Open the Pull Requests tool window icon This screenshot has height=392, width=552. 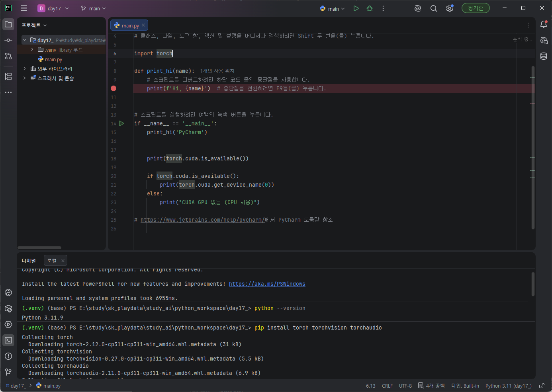coord(8,56)
